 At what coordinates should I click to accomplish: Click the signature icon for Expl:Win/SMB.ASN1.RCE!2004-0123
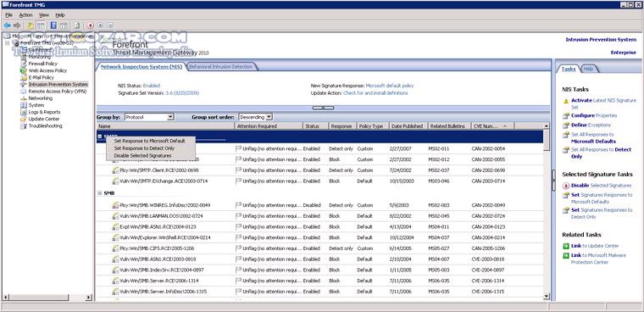click(115, 226)
